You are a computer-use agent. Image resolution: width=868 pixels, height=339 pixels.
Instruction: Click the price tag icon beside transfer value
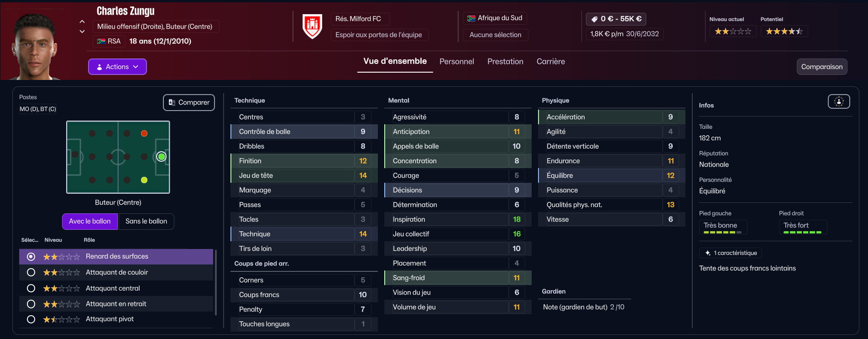594,19
